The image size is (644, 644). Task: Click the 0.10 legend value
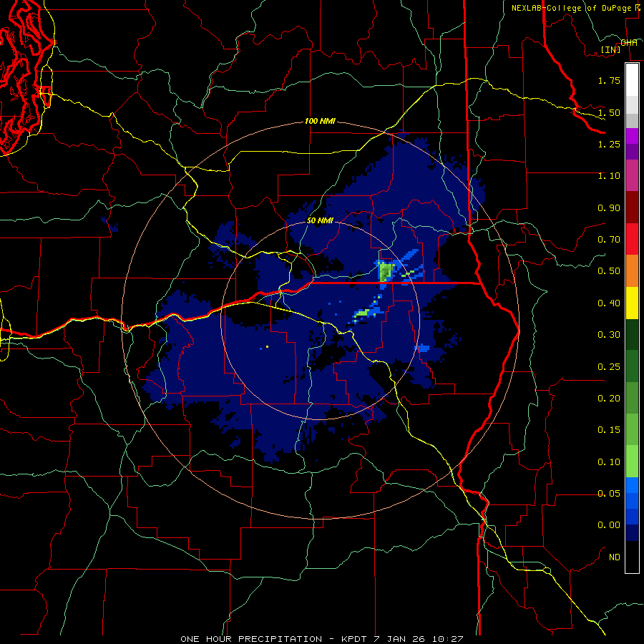609,462
